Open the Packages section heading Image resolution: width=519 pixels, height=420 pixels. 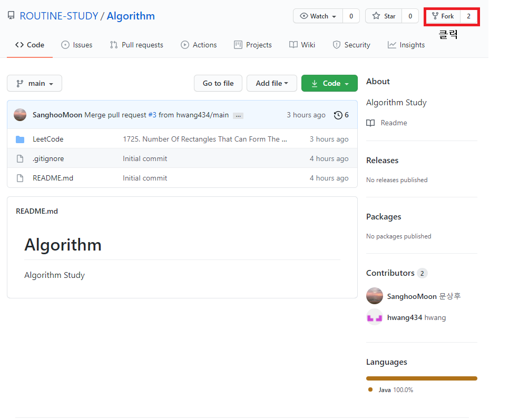click(384, 217)
